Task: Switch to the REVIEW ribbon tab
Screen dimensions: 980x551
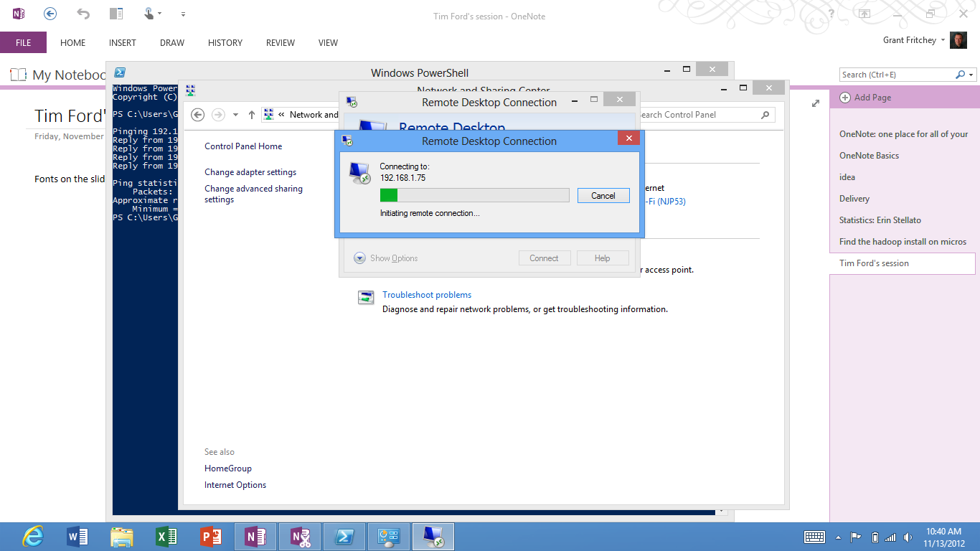Action: [x=281, y=42]
